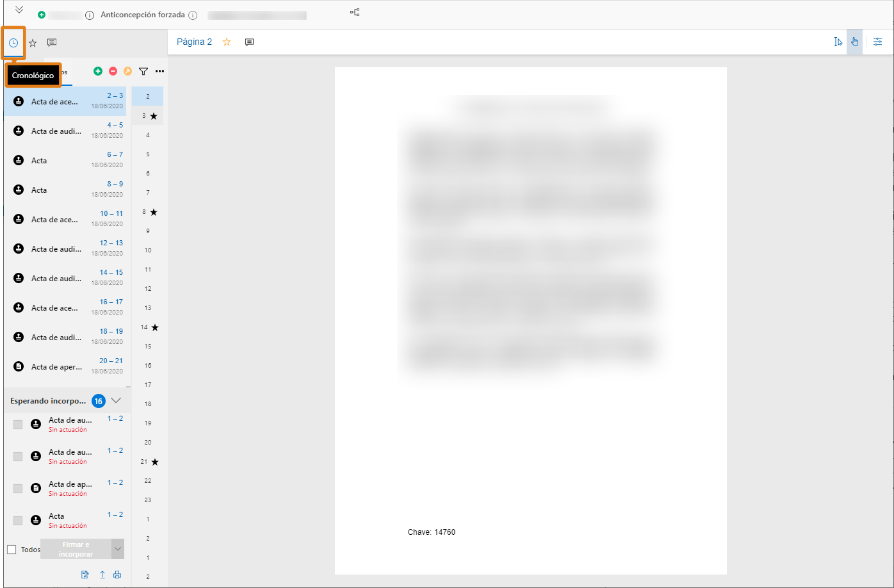Expand the top-left double chevron
This screenshot has width=894, height=588.
tap(19, 10)
